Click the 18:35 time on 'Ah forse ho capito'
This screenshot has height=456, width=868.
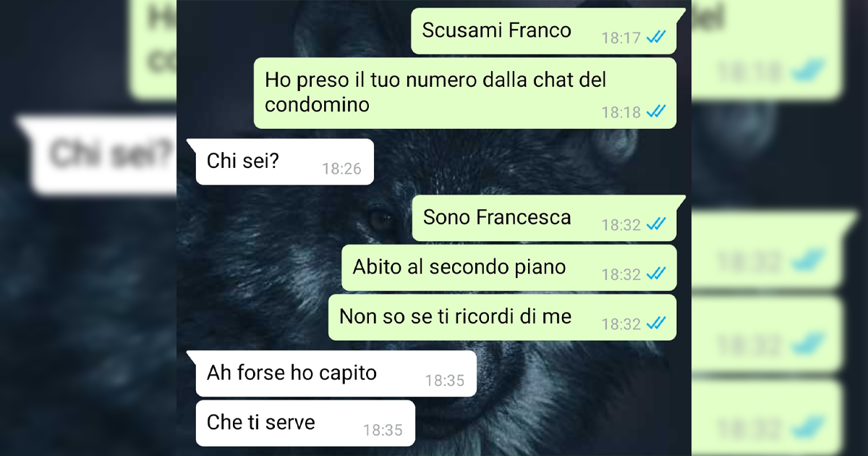point(444,380)
